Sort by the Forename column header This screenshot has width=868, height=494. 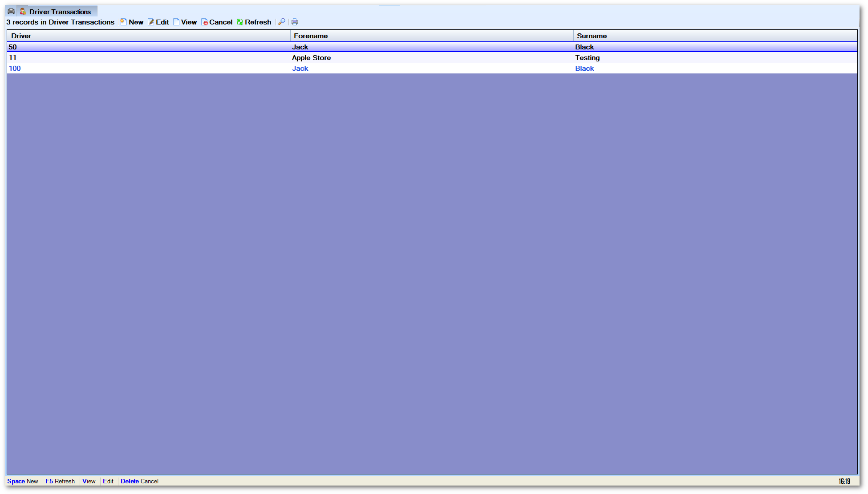(x=432, y=36)
